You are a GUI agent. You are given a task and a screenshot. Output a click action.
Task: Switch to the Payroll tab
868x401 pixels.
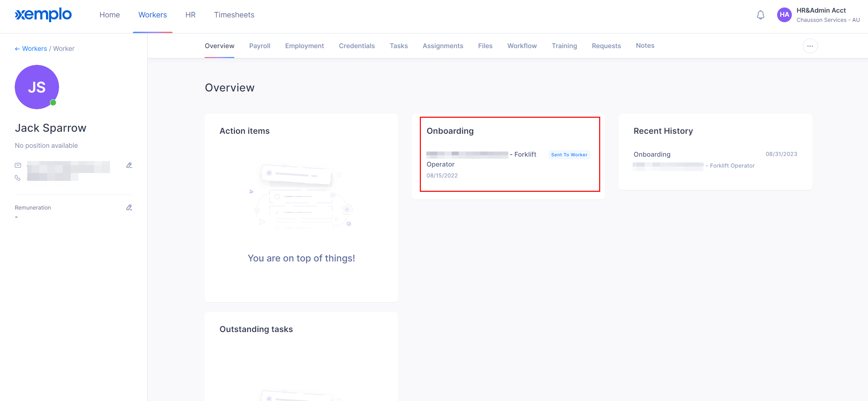260,46
